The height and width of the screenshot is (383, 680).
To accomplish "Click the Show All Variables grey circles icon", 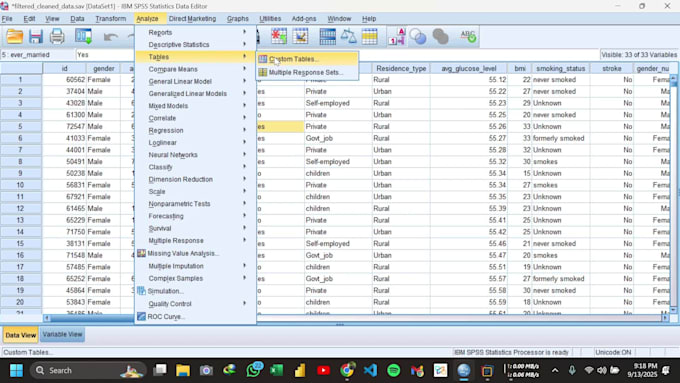I will point(440,37).
